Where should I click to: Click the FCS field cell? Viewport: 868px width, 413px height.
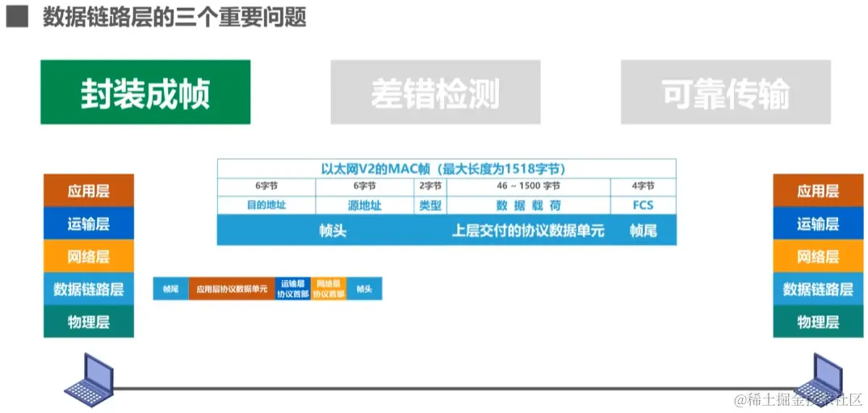[x=644, y=205]
